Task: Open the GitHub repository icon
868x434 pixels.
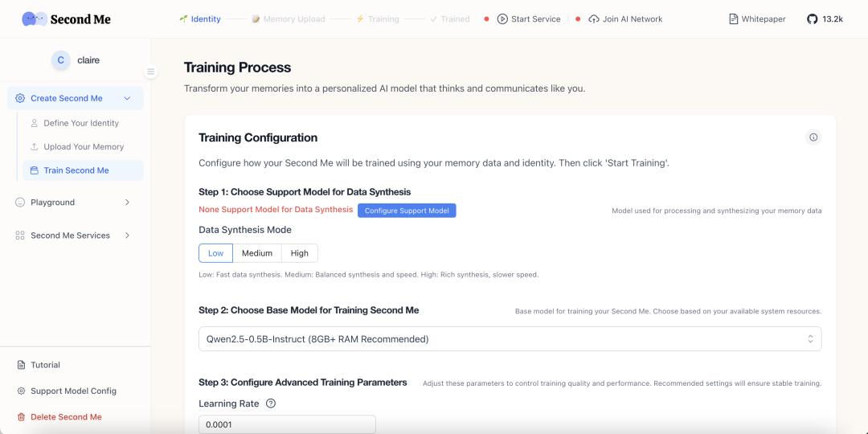Action: coord(812,19)
